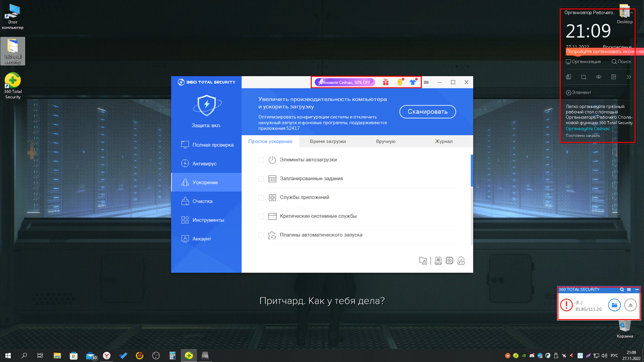This screenshot has height=362, width=644.
Task: Click the РУС language indicator in tray
Action: [613, 355]
